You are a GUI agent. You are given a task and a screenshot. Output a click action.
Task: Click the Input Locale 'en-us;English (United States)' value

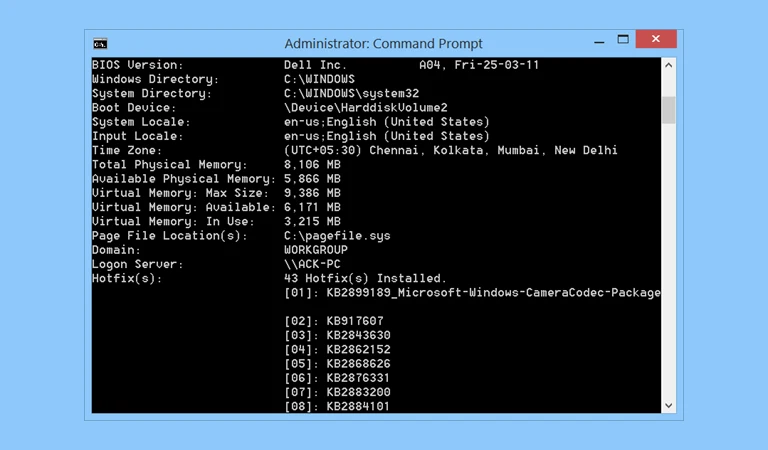(387, 136)
